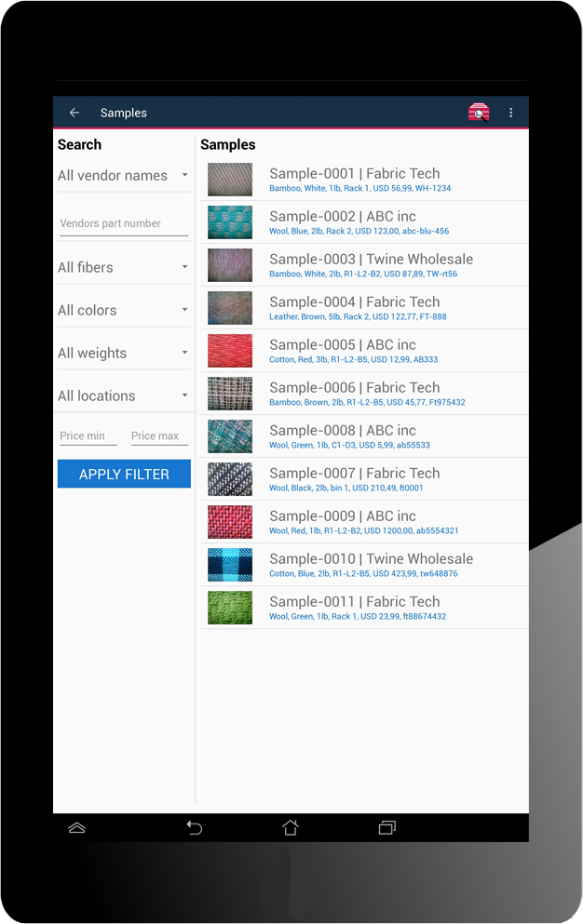Select Sample-0007 | Fabric Tech title
This screenshot has width=583, height=924.
(355, 474)
